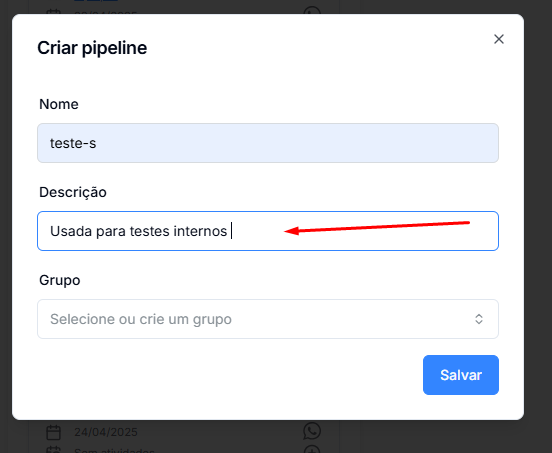Viewport: 552px width, 453px height.
Task: Close the Criar pipeline dialog
Action: click(499, 39)
